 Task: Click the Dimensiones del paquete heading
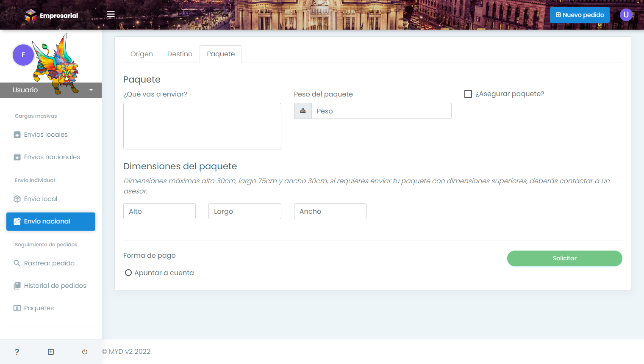(180, 166)
